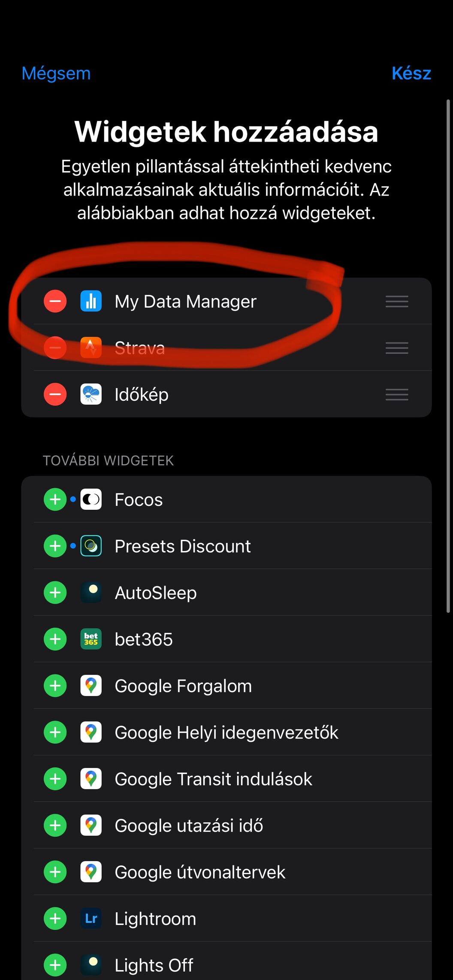This screenshot has width=453, height=980.
Task: Tap plus for Google Transit indulások
Action: tap(55, 779)
